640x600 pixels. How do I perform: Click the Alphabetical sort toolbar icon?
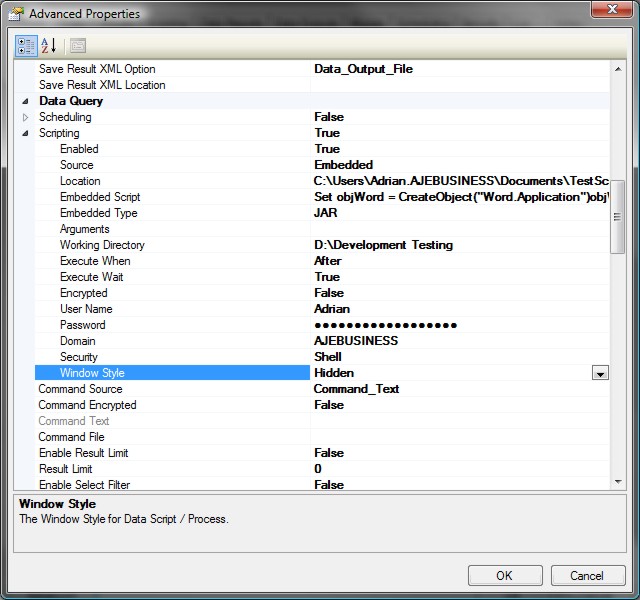49,46
